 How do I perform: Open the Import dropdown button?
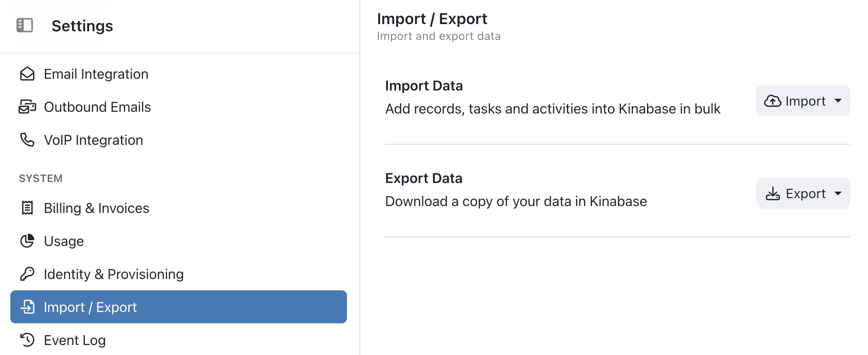tap(803, 101)
